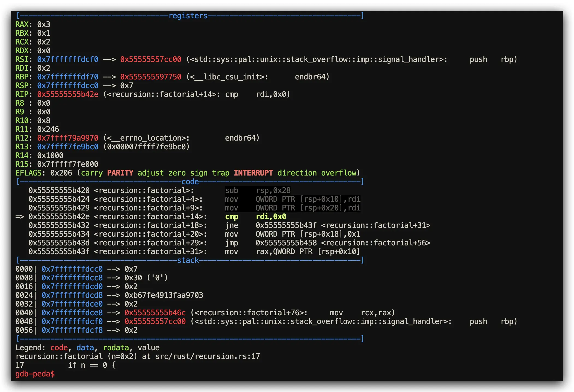Screen dimensions: 574x392
Task: Click return address 0x55555555b46c on stack
Action: (x=155, y=313)
